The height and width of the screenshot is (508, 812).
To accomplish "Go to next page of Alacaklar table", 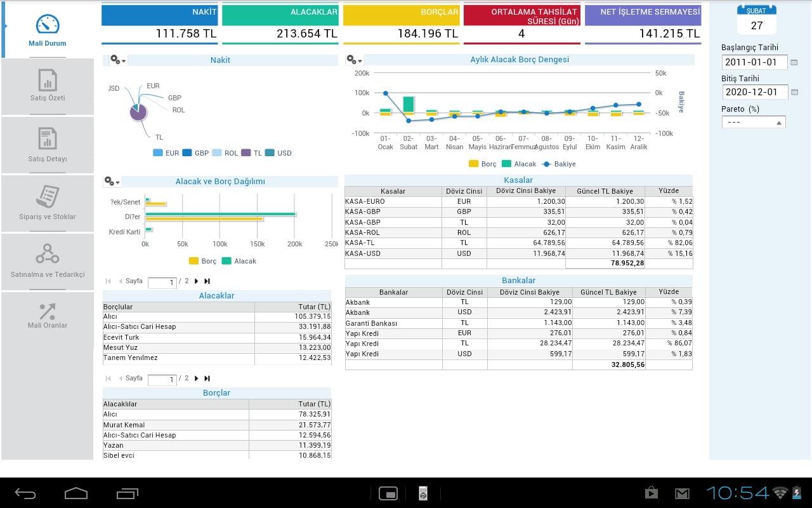I will click(x=196, y=281).
